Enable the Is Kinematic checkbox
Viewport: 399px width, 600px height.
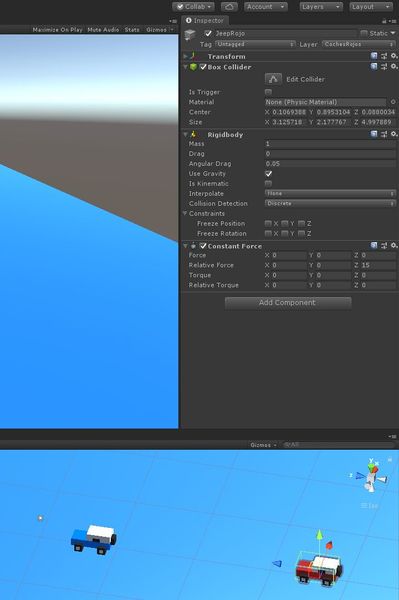[x=268, y=184]
